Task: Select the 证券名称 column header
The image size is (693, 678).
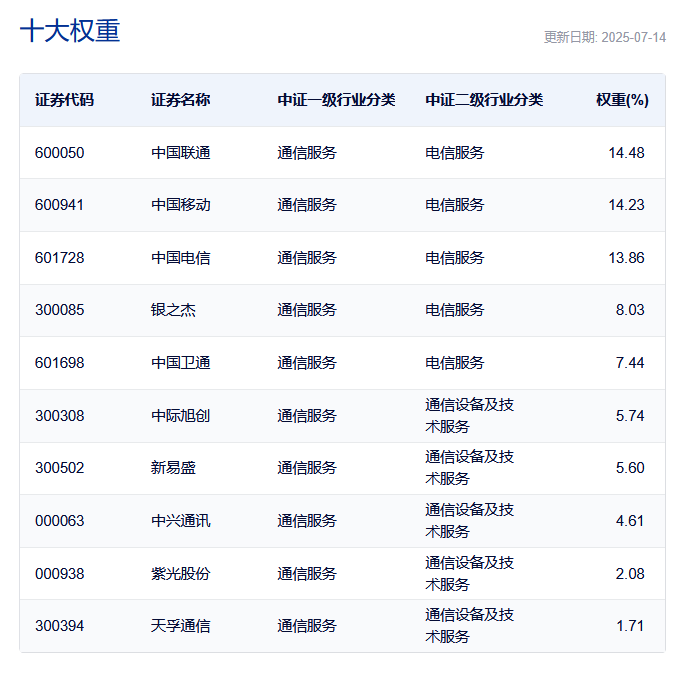Action: [180, 100]
